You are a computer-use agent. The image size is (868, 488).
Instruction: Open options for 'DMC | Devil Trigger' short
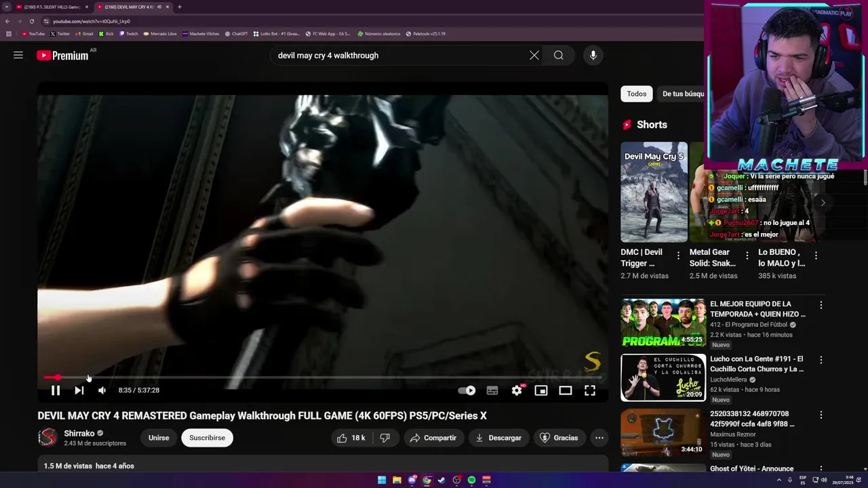[x=678, y=256]
